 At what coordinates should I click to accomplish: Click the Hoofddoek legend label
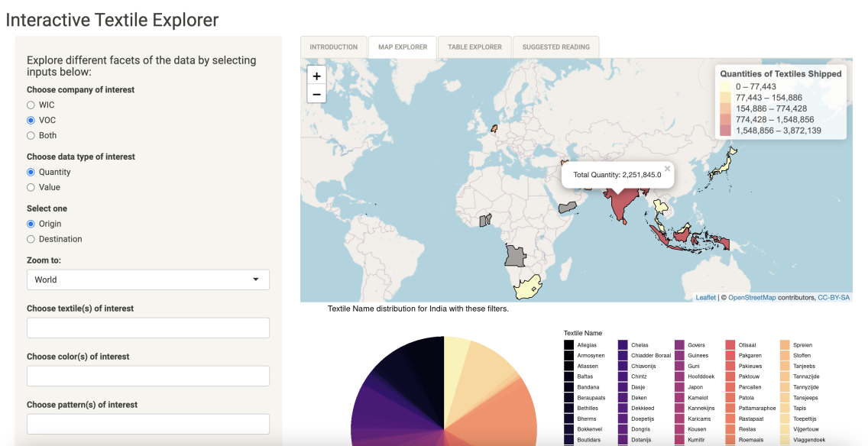coord(702,377)
